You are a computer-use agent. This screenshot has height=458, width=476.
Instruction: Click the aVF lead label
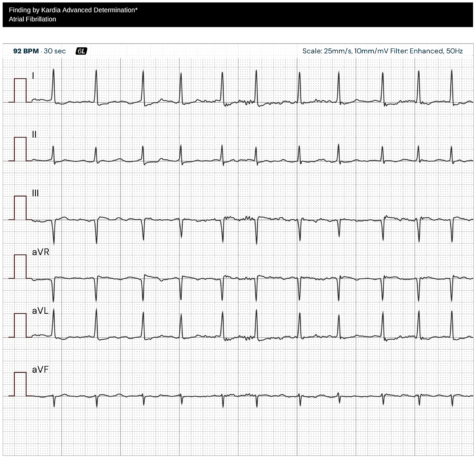click(40, 370)
